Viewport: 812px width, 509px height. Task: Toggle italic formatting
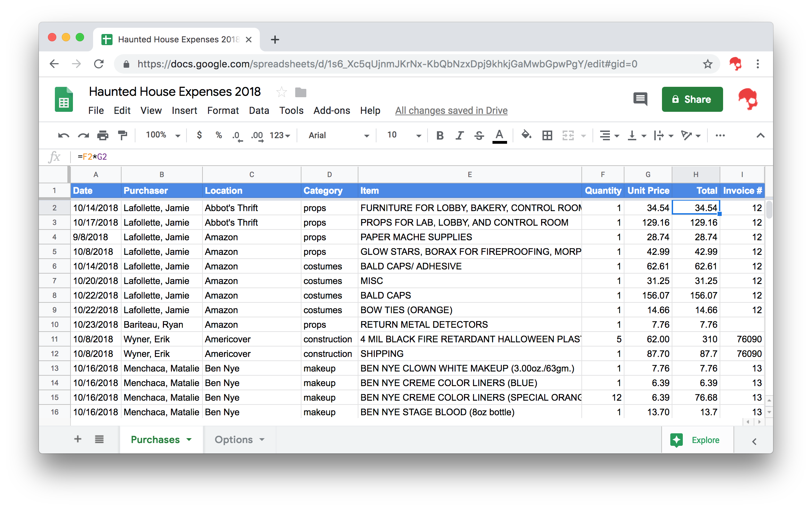click(x=459, y=135)
